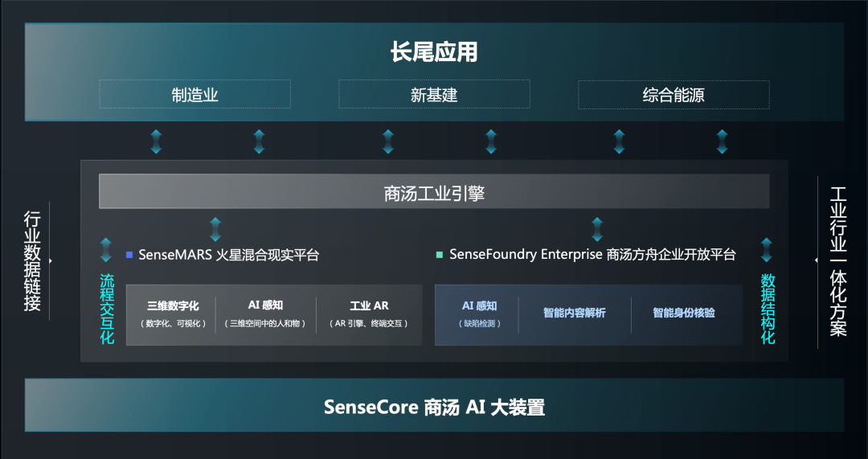
Task: Click the small arrow marker beside 工业行业一体化方案
Action: pos(817,260)
